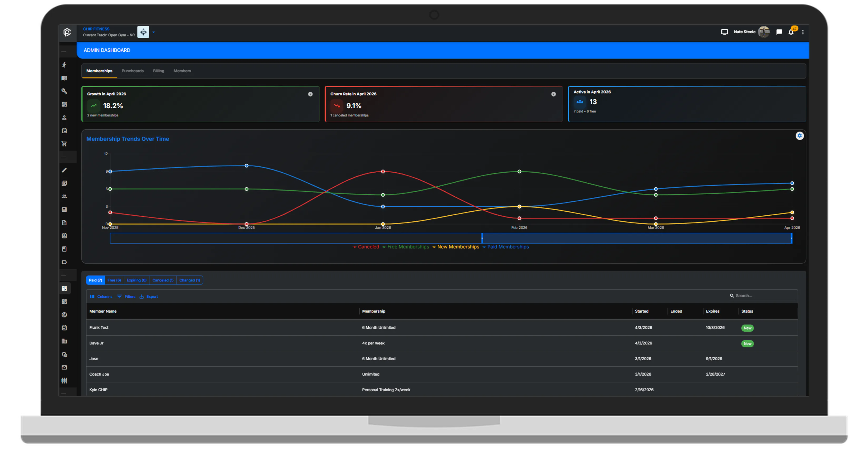868x461 pixels.
Task: Open the chat messages icon in header
Action: coord(779,32)
